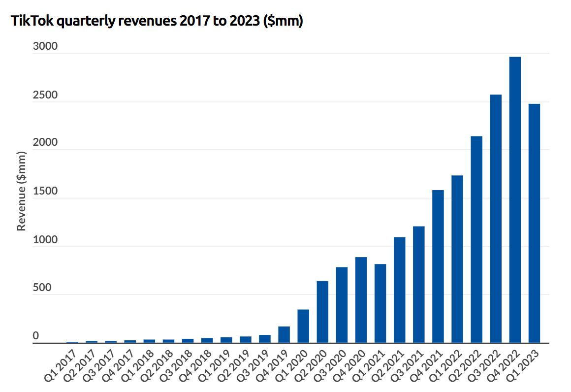Screen dimensions: 571x392
Task: Select the Q1 2023 bar
Action: (x=534, y=223)
